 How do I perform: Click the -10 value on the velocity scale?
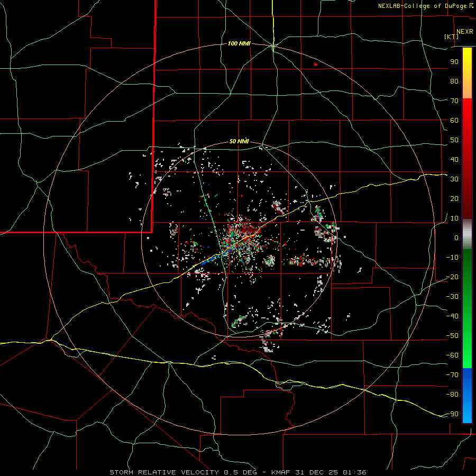click(x=452, y=258)
